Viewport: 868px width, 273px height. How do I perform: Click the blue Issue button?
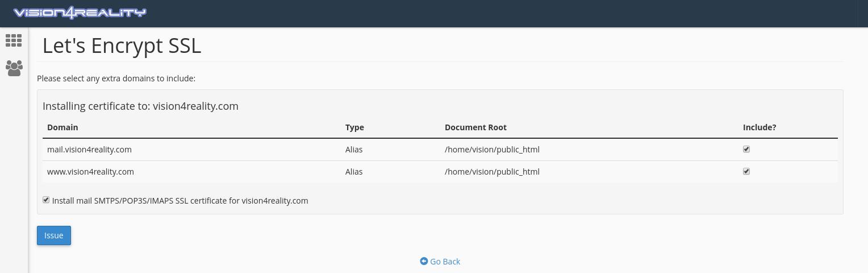pyautogui.click(x=54, y=235)
